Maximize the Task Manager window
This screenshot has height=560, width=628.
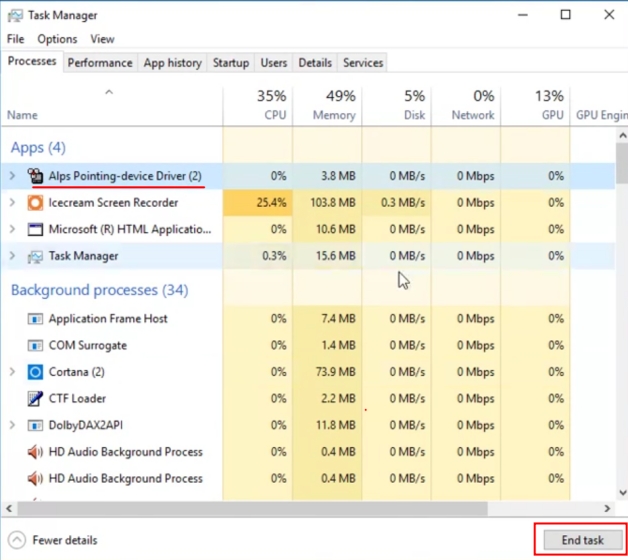[x=566, y=15]
